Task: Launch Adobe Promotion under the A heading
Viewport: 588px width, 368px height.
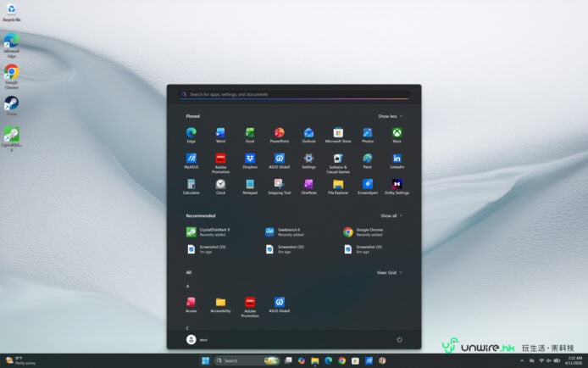Action: [x=250, y=307]
